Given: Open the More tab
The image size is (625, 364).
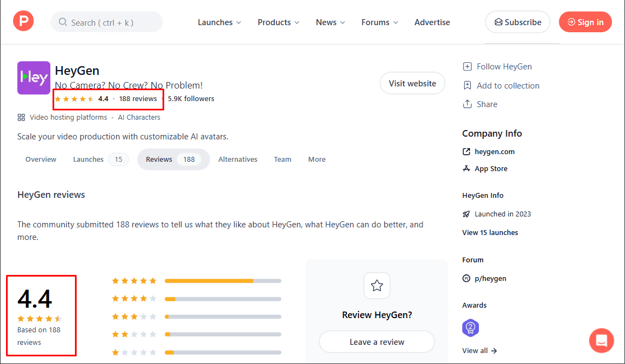Looking at the screenshot, I should click(316, 159).
